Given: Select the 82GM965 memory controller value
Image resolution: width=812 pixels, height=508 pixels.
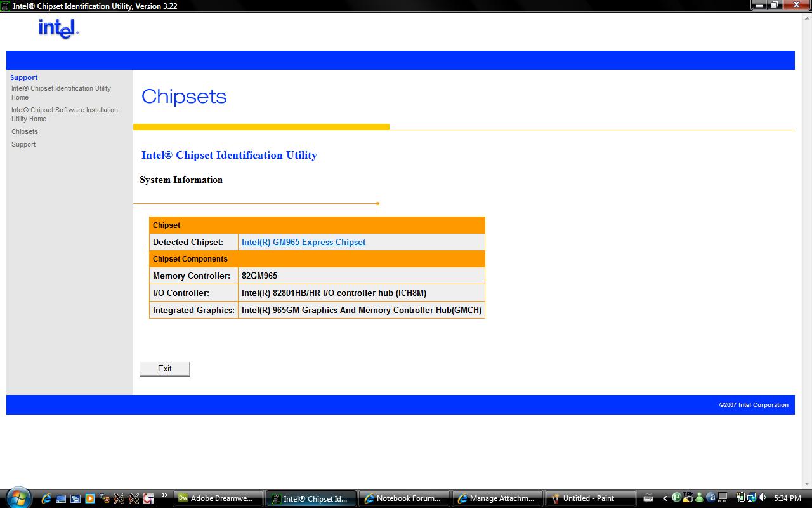Looking at the screenshot, I should (259, 276).
